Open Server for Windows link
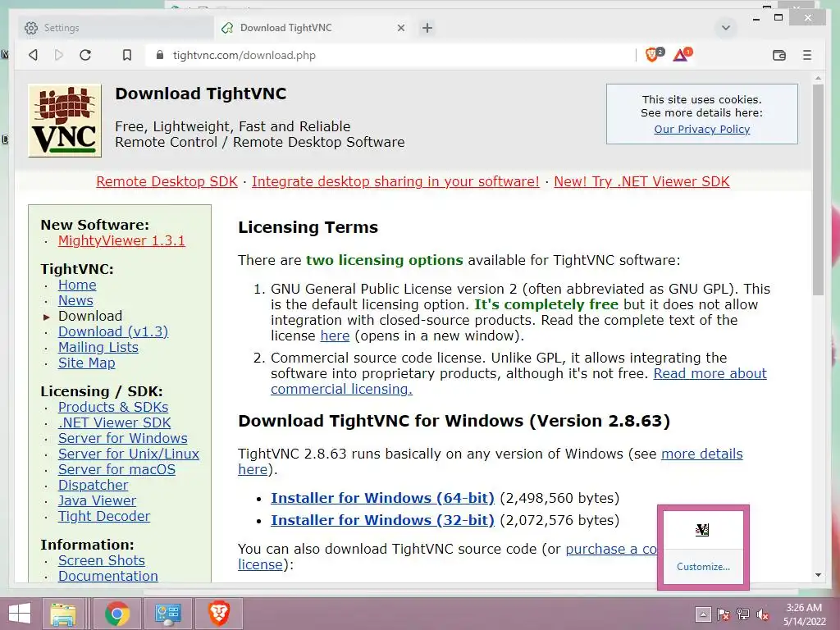The width and height of the screenshot is (840, 630). pos(123,438)
